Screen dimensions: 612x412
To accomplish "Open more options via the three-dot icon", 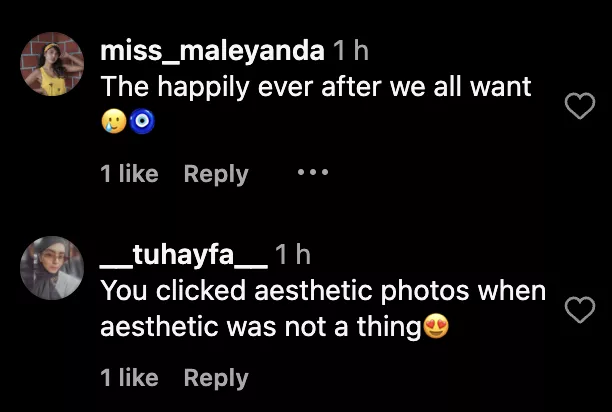I will pyautogui.click(x=312, y=173).
